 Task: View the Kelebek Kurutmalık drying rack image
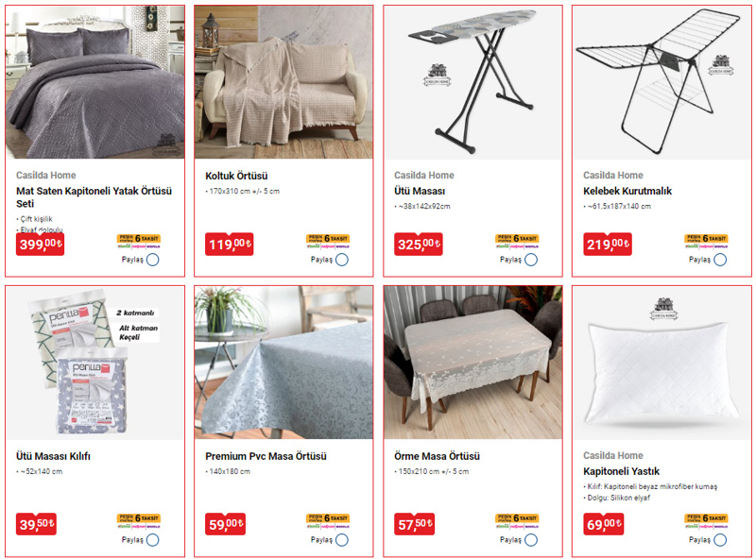click(661, 82)
